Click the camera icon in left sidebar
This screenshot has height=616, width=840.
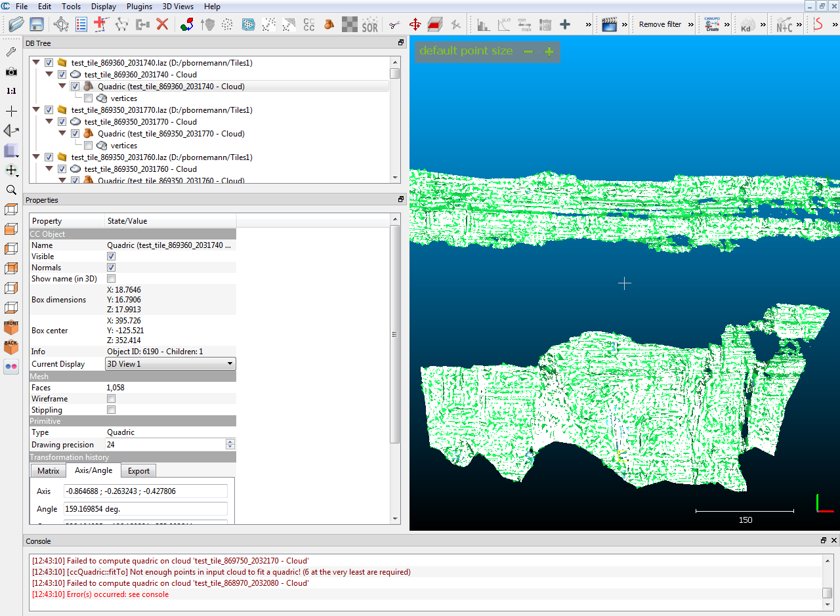click(x=11, y=71)
